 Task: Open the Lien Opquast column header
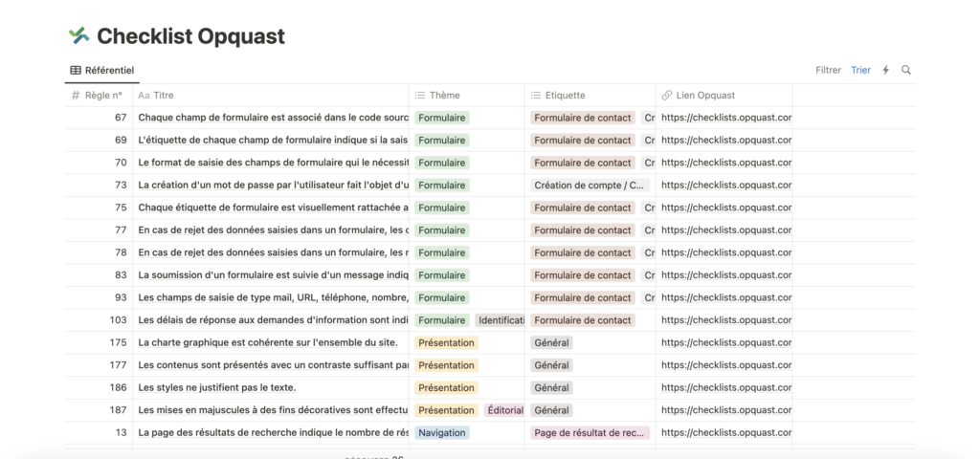[724, 96]
